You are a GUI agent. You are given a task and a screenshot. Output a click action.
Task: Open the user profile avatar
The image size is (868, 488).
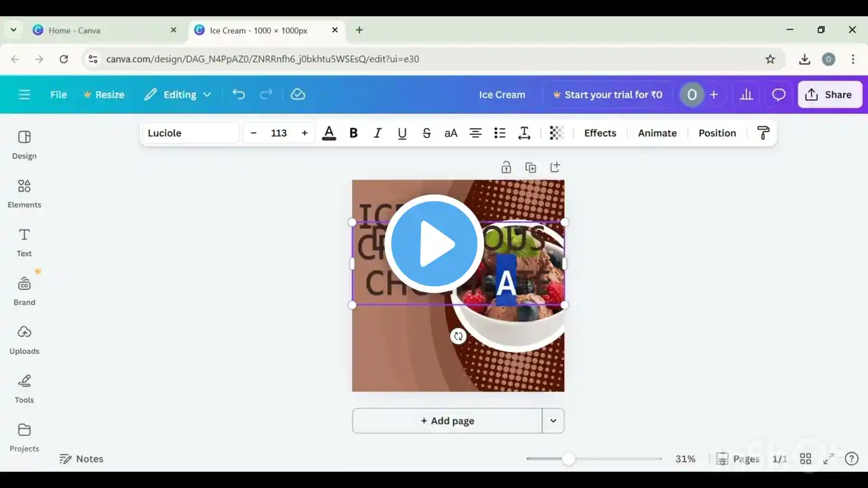point(692,95)
